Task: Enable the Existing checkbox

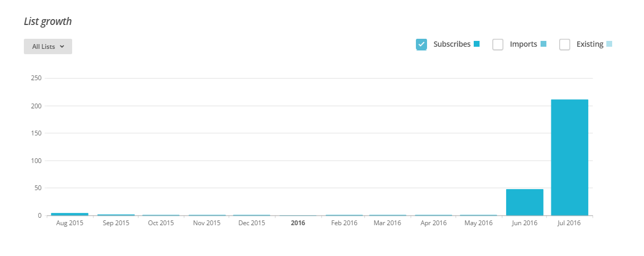Action: [x=565, y=45]
